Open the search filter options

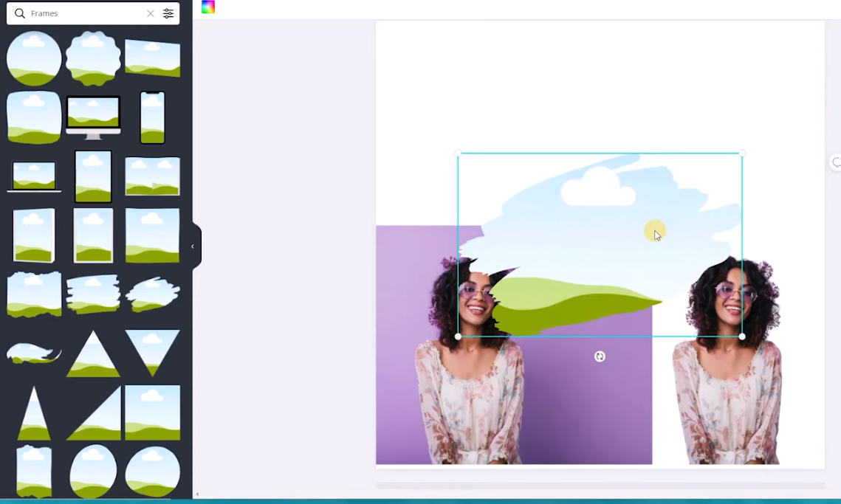coord(168,13)
